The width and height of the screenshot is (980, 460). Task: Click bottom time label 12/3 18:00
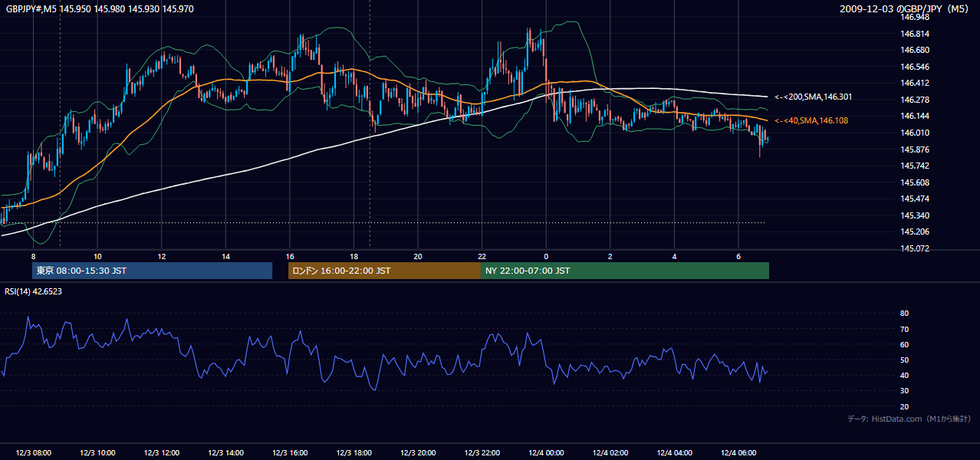pos(354,453)
